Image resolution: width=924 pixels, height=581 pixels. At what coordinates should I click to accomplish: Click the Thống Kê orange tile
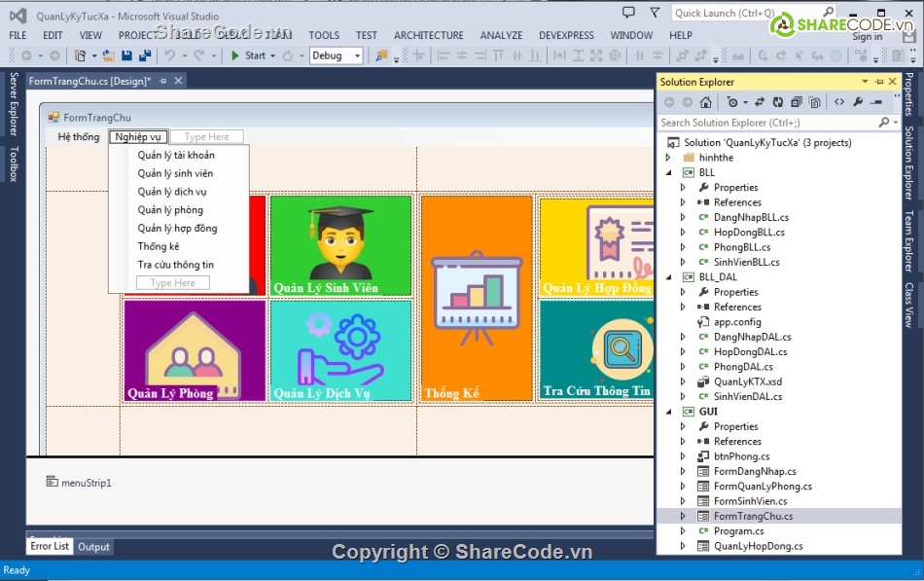click(x=477, y=298)
